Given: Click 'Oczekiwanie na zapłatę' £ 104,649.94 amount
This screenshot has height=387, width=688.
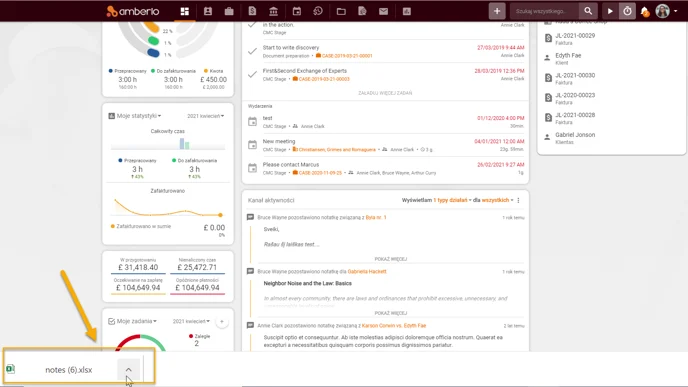Looking at the screenshot, I should [138, 288].
